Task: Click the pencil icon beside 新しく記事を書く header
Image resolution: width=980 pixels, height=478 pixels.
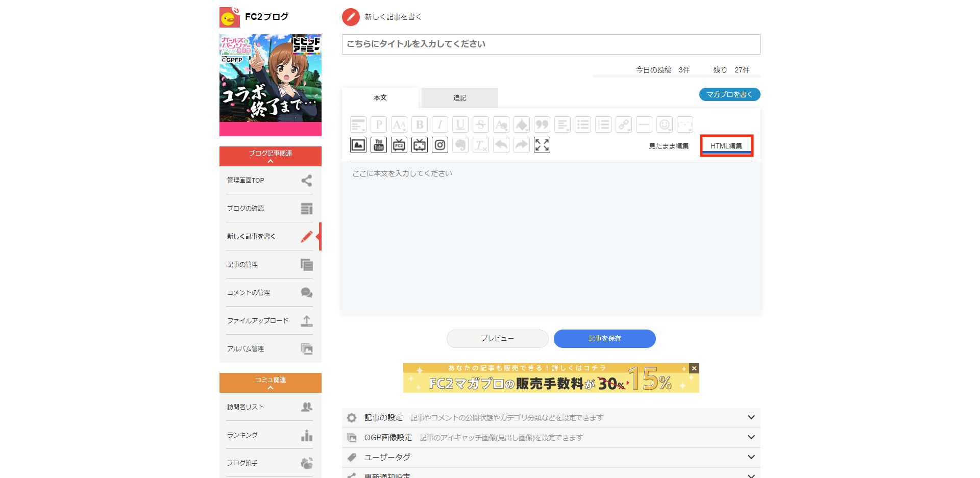Action: point(351,17)
